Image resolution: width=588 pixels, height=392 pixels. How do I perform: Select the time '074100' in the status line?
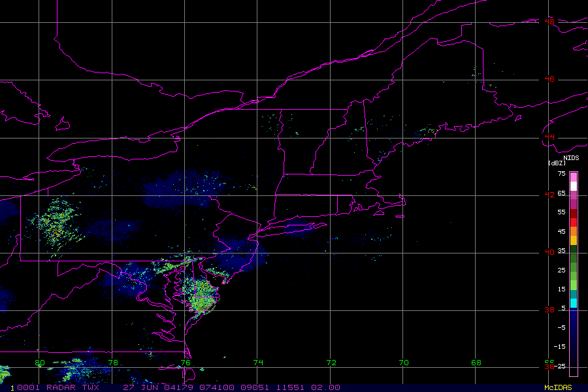217,387
